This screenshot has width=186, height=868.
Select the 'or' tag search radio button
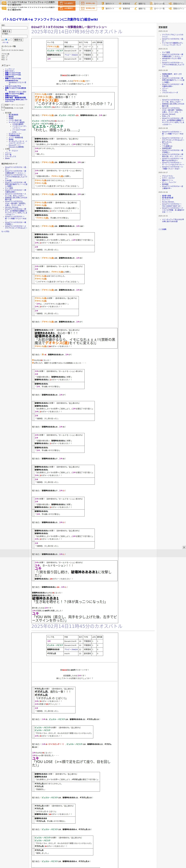point(11,40)
